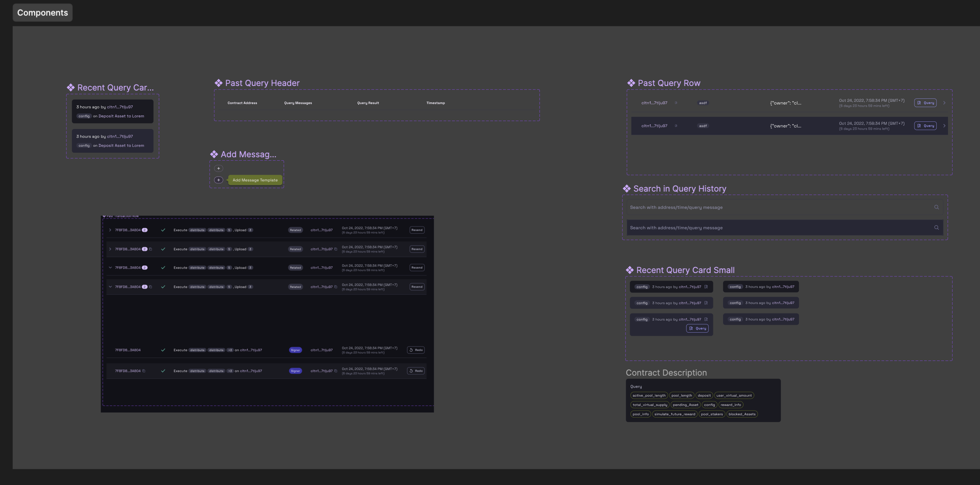Click Resend in hovered expanded transaction row
The width and height of the screenshot is (980, 485).
pyautogui.click(x=417, y=287)
